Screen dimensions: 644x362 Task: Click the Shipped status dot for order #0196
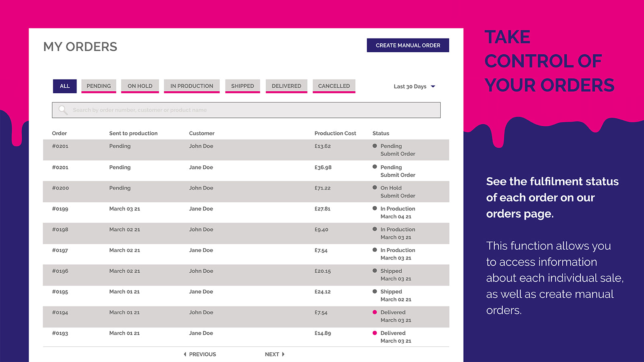click(x=375, y=271)
